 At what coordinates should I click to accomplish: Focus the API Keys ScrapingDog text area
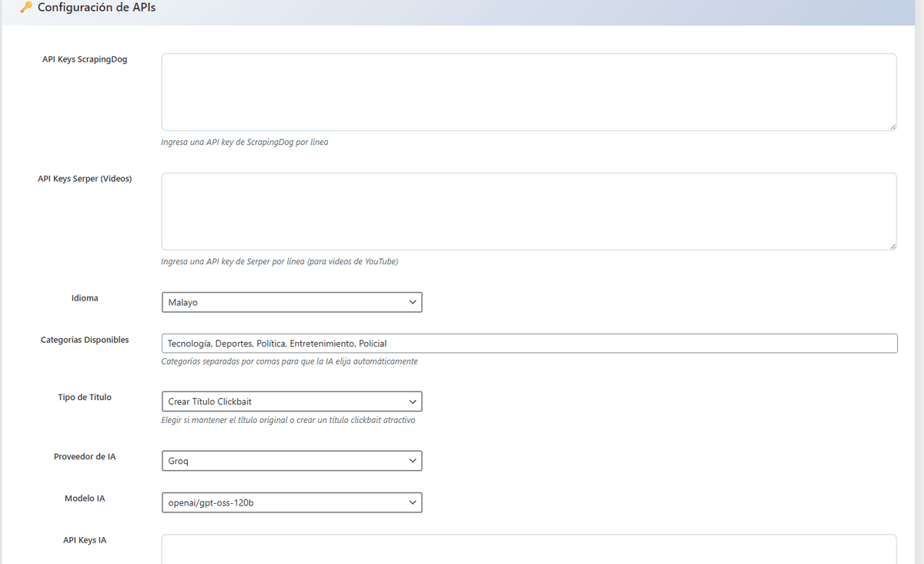coord(528,92)
